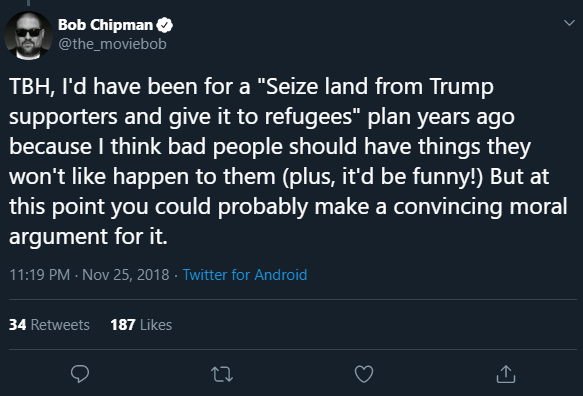Click the verified badge next to Bob Chipman
583x396 pixels.
[164, 25]
